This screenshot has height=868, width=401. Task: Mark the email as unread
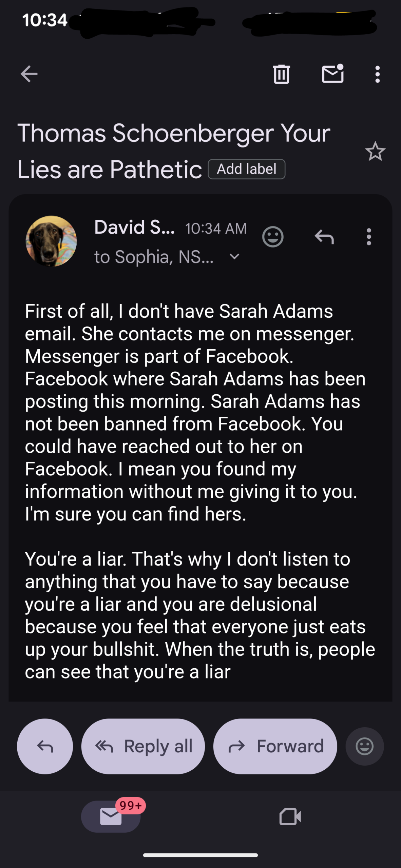[x=332, y=74]
